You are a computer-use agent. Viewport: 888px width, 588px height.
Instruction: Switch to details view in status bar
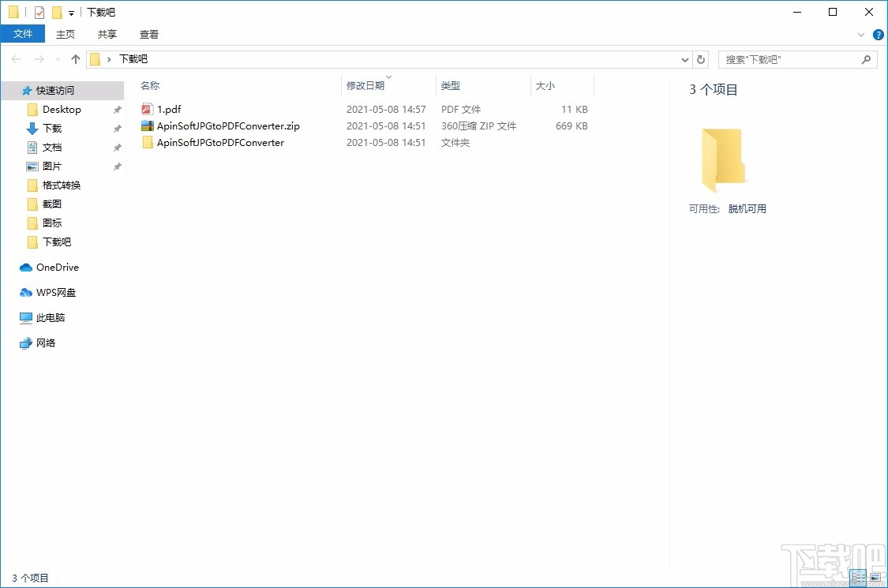coord(857,577)
